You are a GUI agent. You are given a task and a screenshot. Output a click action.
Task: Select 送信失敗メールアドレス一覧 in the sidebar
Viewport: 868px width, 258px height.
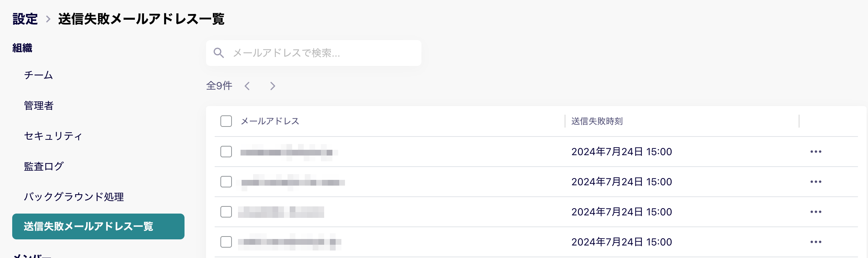88,226
